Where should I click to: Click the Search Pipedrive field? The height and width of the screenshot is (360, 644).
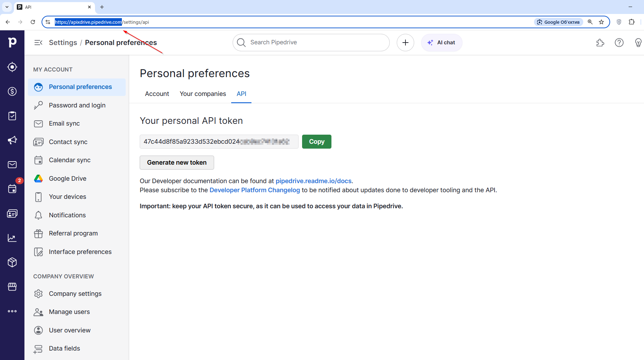coord(311,43)
